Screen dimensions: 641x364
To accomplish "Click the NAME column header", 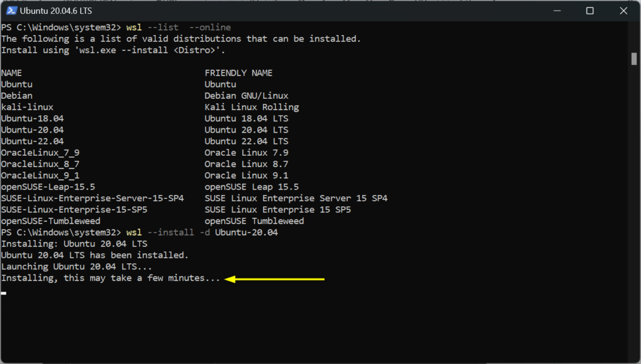I will coord(11,73).
